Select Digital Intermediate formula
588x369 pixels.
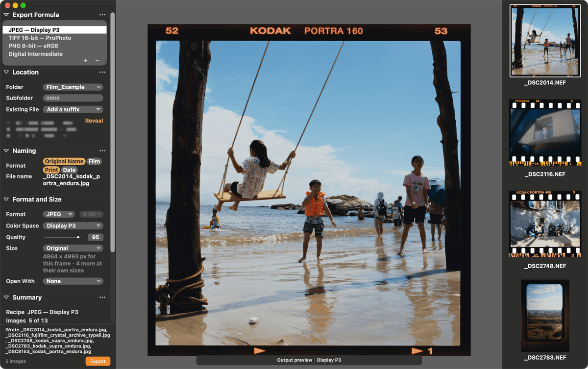[54, 54]
